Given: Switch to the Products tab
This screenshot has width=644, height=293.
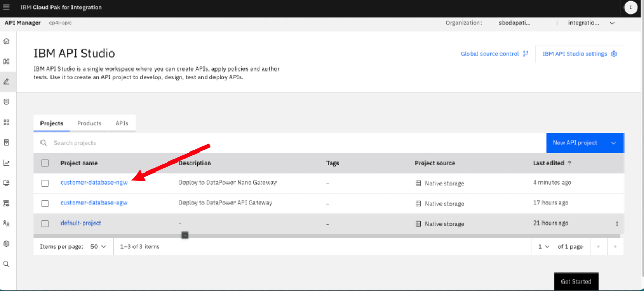Looking at the screenshot, I should click(89, 123).
